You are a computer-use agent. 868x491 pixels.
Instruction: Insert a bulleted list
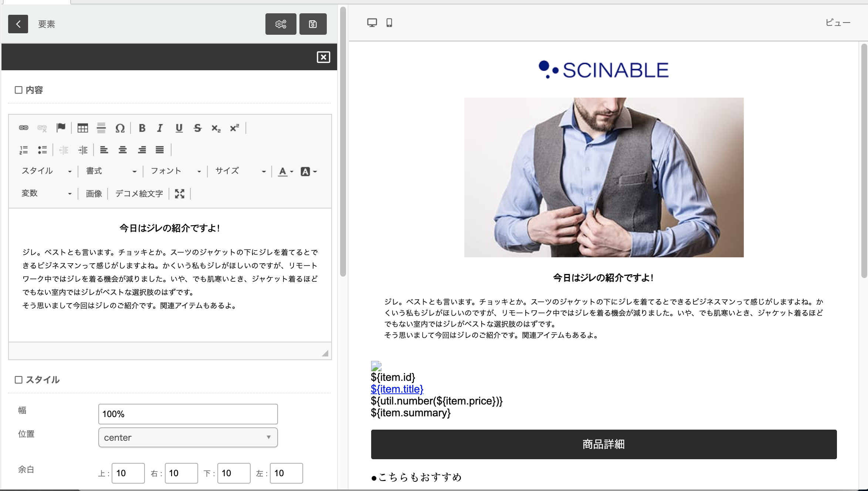point(42,150)
